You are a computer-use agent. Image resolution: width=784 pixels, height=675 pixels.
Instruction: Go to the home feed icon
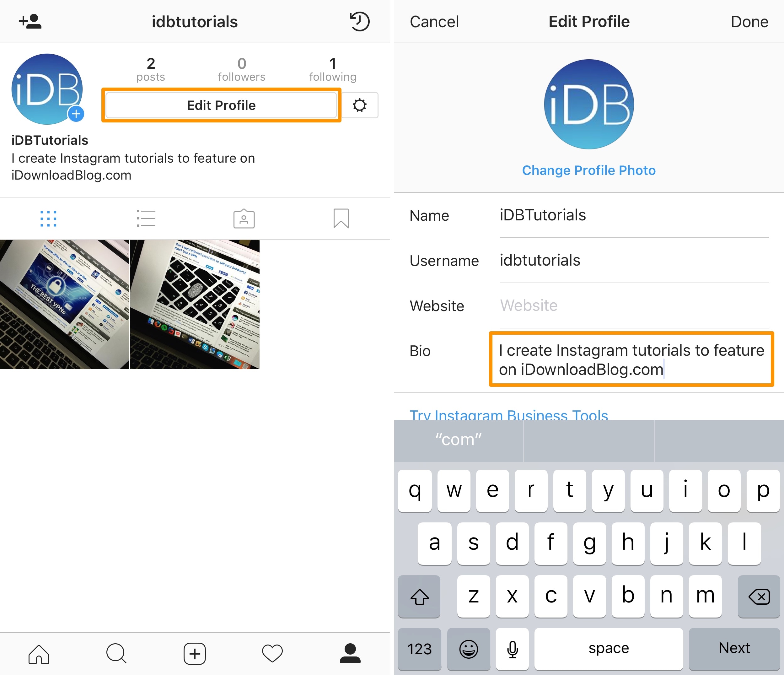[x=39, y=654]
